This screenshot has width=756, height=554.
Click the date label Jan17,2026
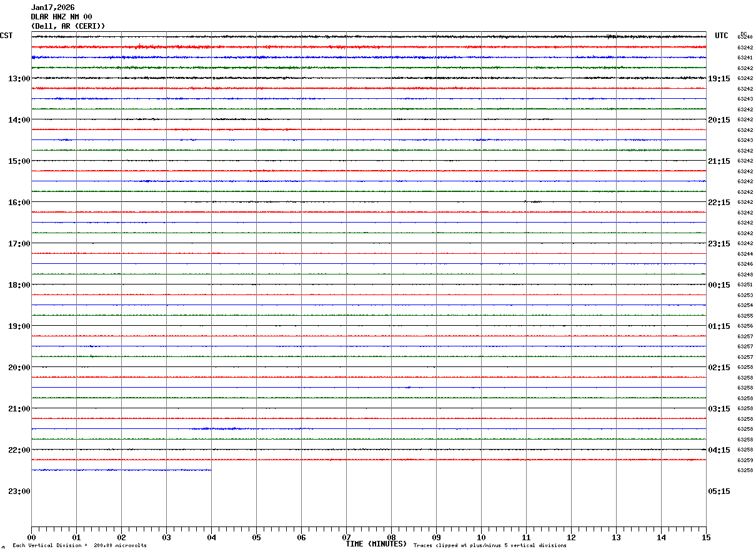coord(52,8)
